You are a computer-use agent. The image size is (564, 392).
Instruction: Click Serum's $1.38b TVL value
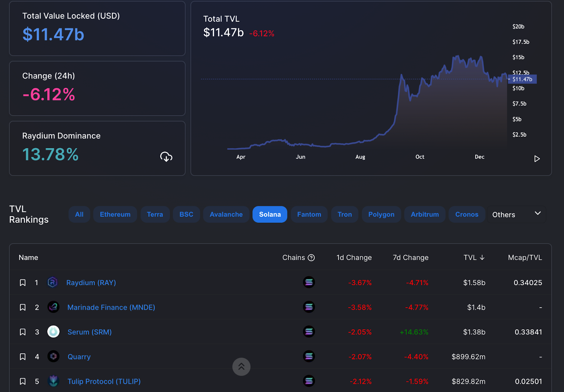(x=474, y=332)
